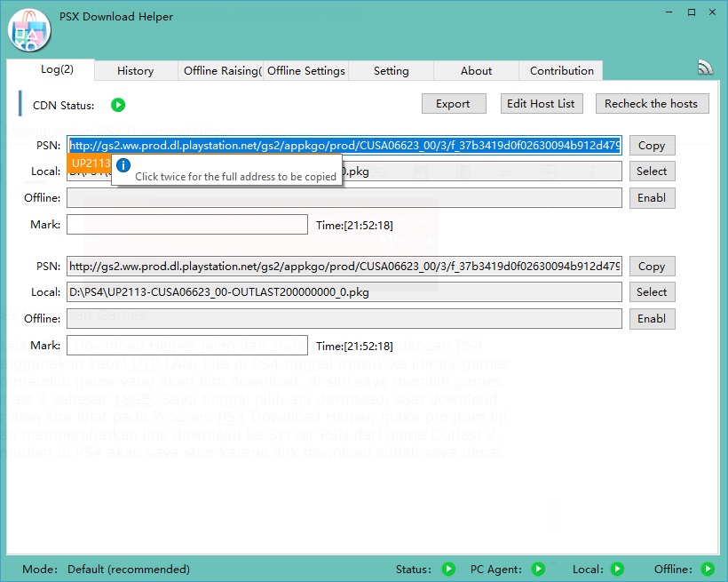728x582 pixels.
Task: Open the Offline Raising tab
Action: pyautogui.click(x=221, y=71)
